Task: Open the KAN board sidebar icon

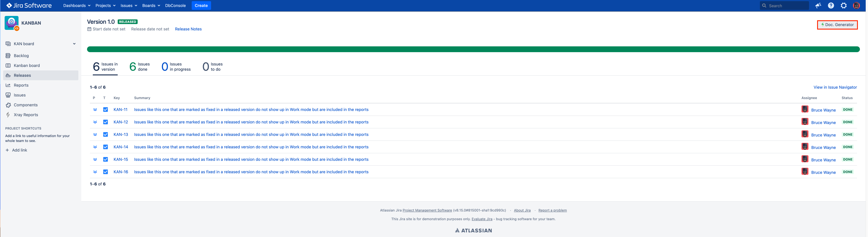Action: pos(8,44)
